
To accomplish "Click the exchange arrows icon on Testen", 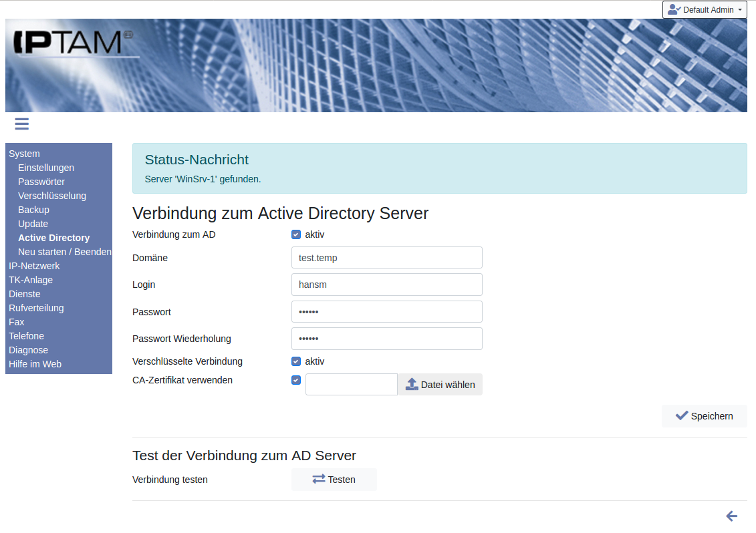I will point(319,480).
